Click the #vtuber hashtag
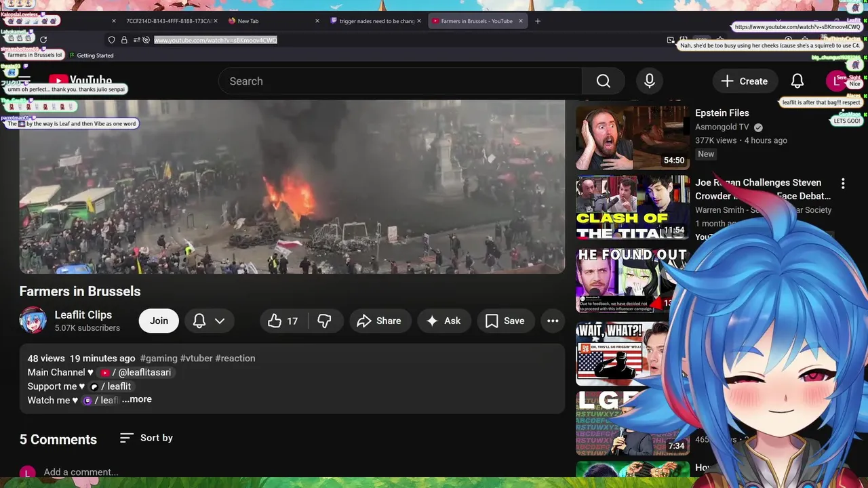 pyautogui.click(x=196, y=359)
